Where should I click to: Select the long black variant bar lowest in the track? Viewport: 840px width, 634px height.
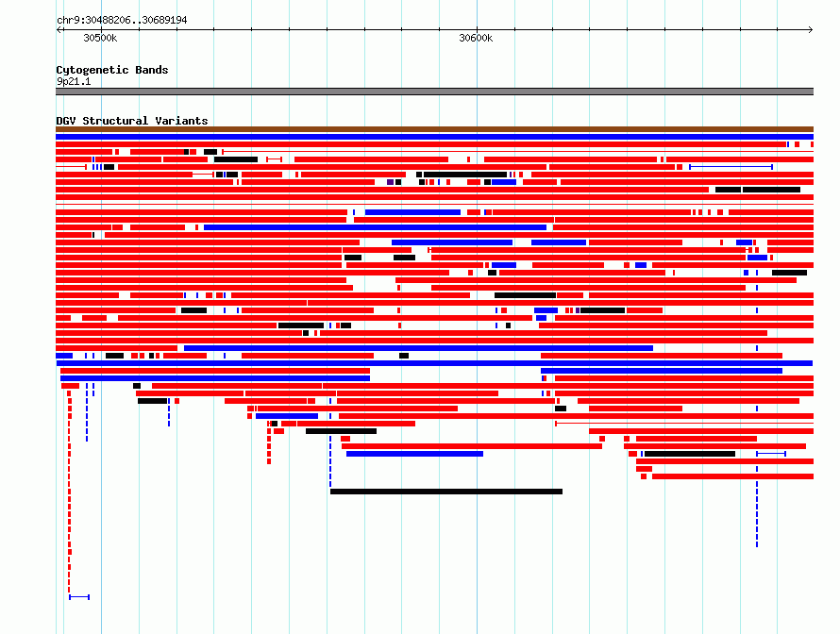pyautogui.click(x=446, y=492)
